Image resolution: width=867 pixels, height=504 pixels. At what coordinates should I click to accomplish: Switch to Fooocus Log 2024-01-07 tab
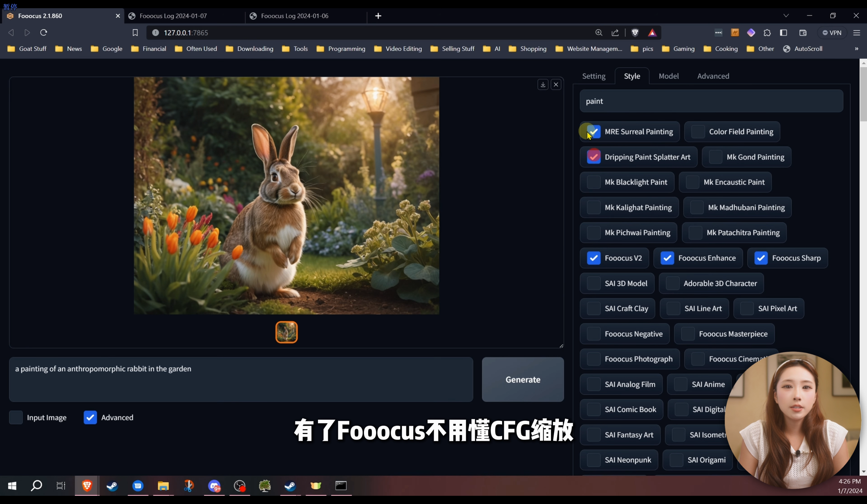184,16
